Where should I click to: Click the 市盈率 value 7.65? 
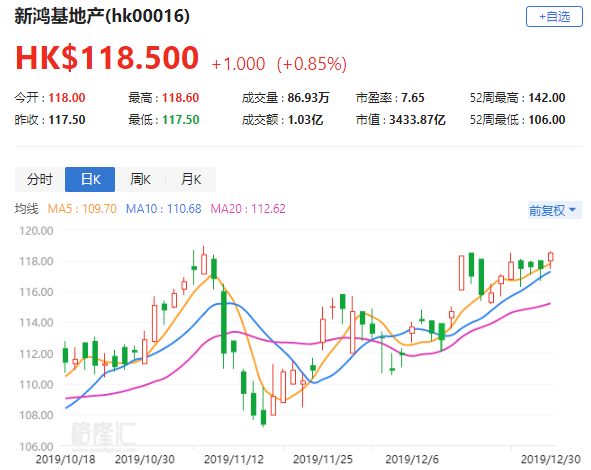pos(413,98)
